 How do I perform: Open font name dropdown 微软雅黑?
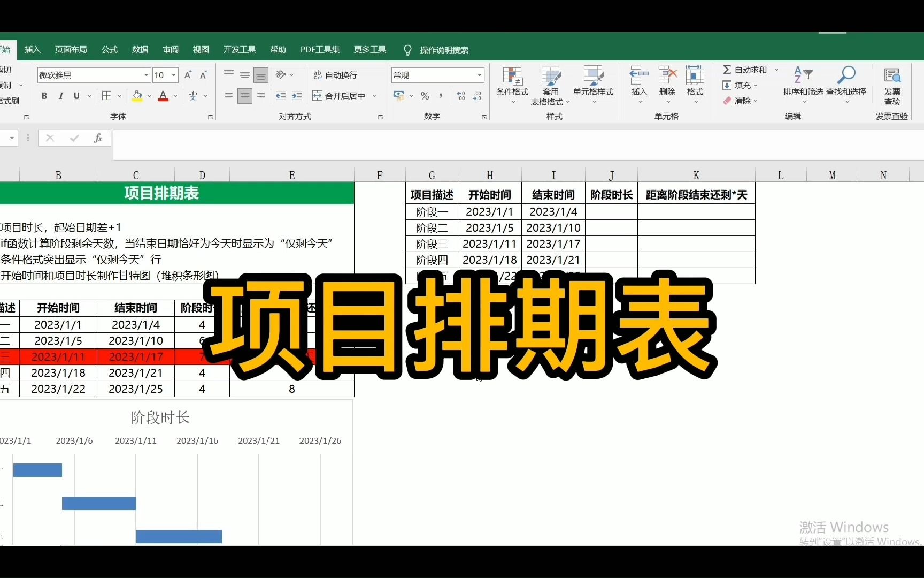click(146, 75)
